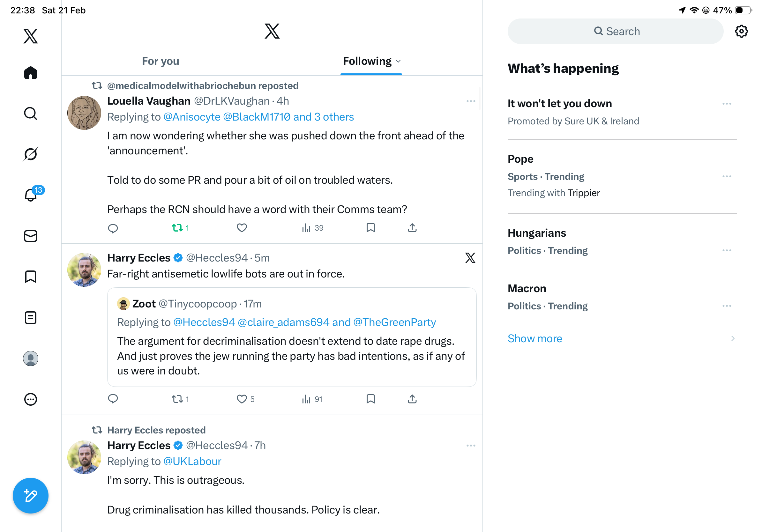Open more options for Pope trend
The image size is (762, 532).
pos(727,176)
